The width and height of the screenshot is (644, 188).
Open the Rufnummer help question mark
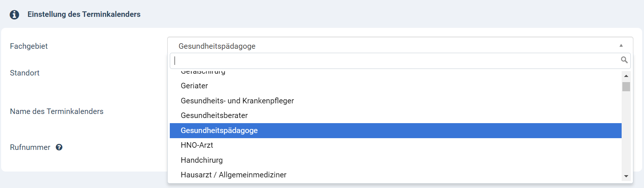pos(59,147)
